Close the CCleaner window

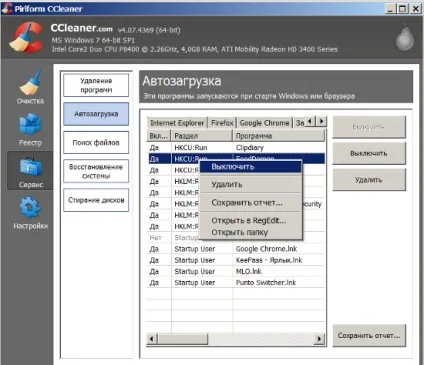pyautogui.click(x=416, y=9)
